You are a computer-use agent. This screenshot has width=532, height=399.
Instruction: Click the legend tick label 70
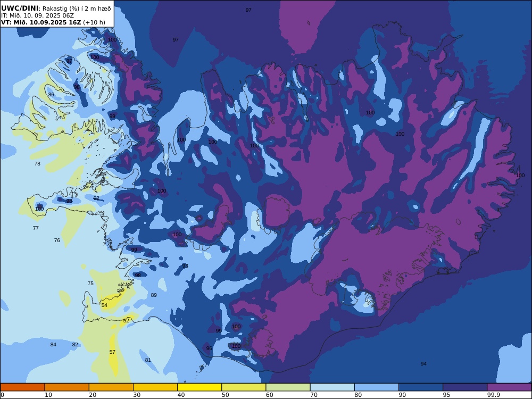tap(314, 395)
